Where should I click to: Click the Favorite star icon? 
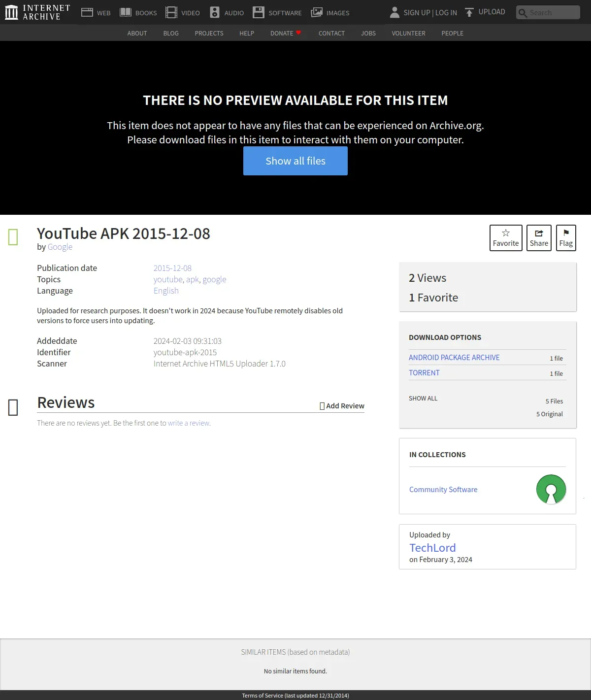[x=506, y=233]
